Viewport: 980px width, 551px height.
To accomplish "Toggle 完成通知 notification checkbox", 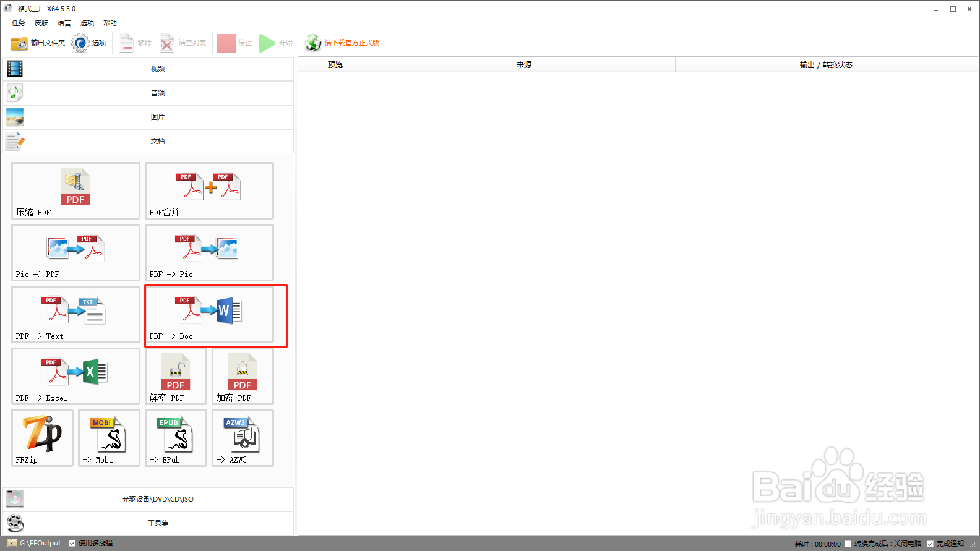I will pyautogui.click(x=930, y=544).
